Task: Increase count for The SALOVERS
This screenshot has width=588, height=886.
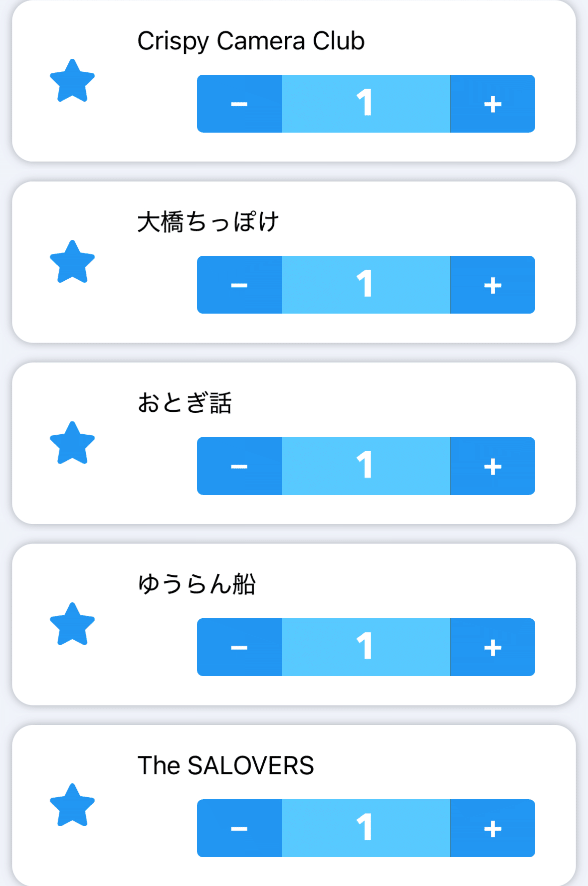Action: click(493, 828)
